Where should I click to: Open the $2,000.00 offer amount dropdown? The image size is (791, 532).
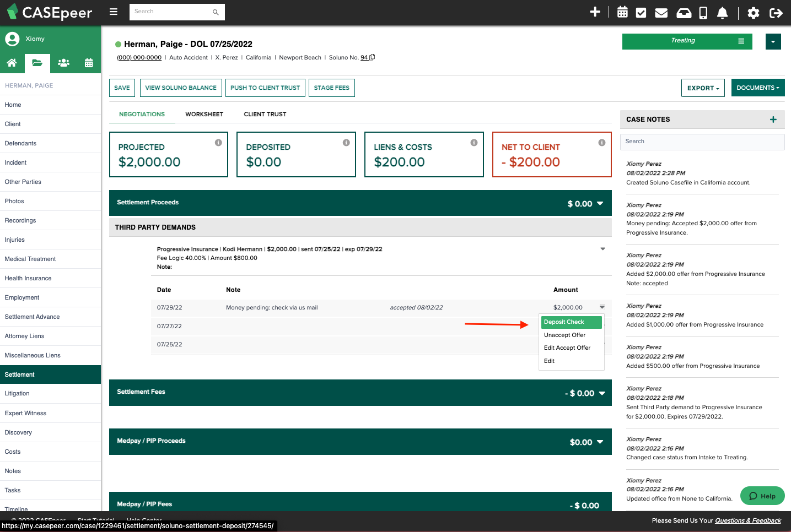[x=602, y=307]
